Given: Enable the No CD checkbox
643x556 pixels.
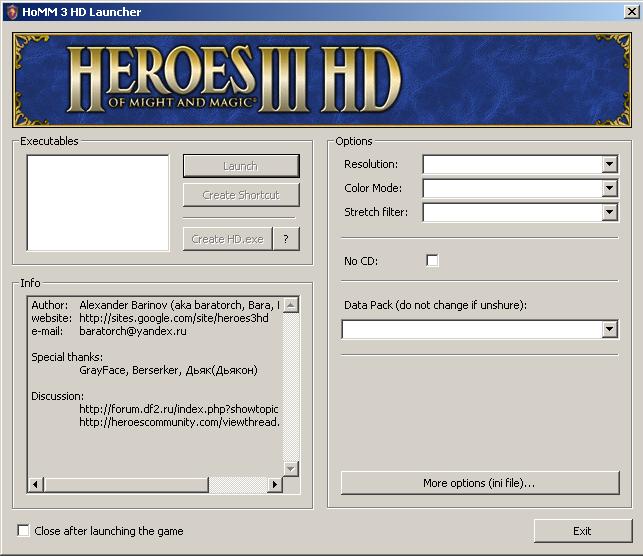Looking at the screenshot, I should (x=432, y=260).
